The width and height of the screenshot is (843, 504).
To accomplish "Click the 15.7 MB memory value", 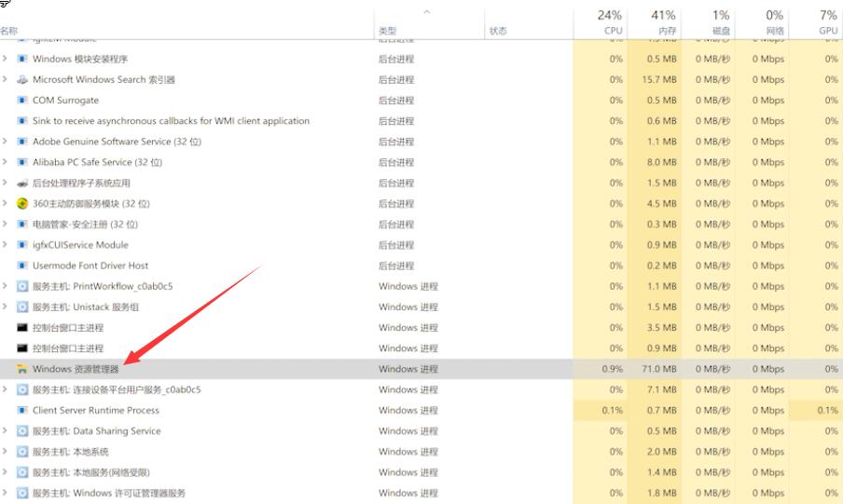I will tap(659, 79).
